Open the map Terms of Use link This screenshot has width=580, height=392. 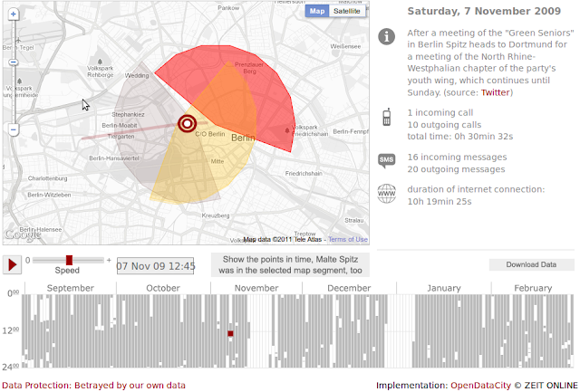tap(348, 239)
